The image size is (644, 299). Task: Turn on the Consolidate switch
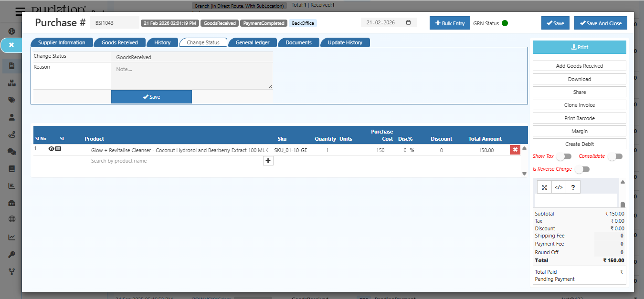click(x=615, y=156)
